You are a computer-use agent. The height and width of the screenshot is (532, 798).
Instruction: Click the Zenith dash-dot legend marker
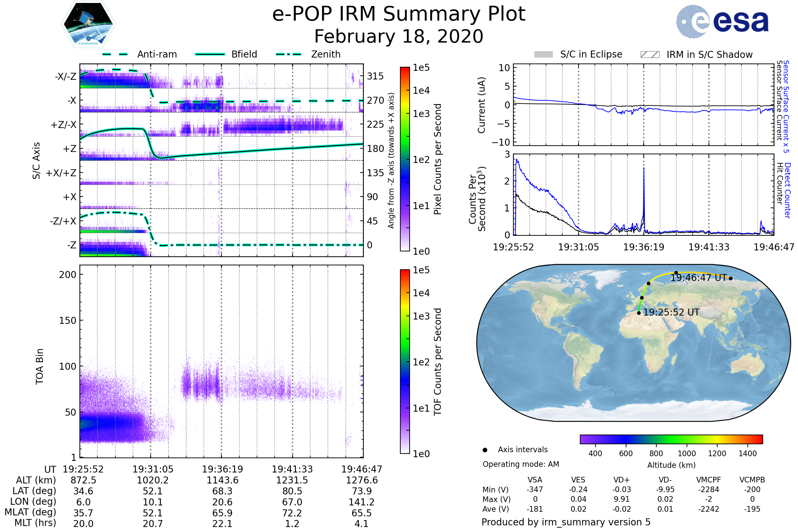tap(289, 54)
